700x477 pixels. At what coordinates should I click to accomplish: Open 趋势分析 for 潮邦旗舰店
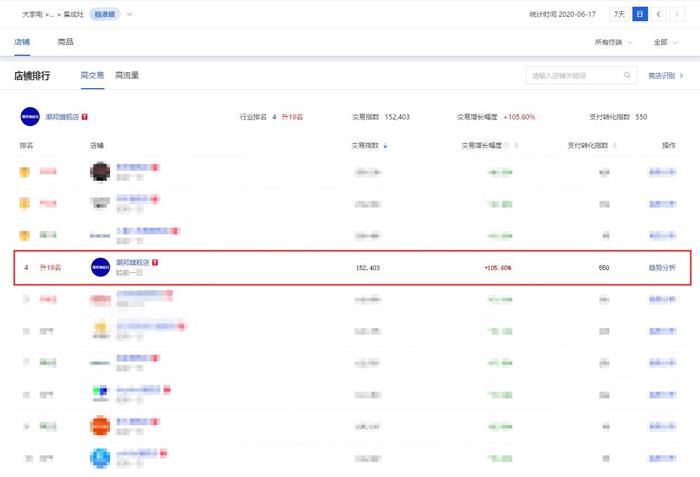pyautogui.click(x=662, y=268)
